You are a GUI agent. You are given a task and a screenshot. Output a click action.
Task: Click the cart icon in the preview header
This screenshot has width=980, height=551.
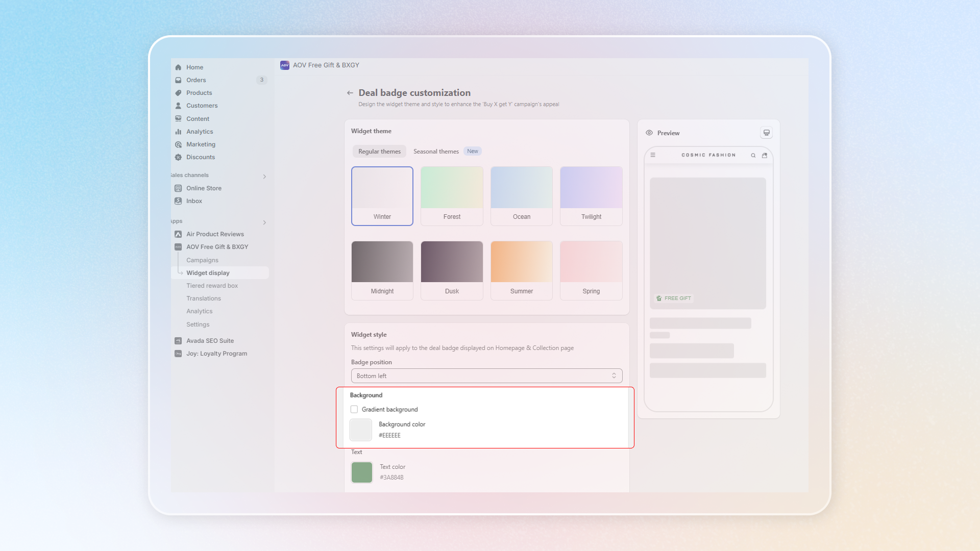[765, 155]
